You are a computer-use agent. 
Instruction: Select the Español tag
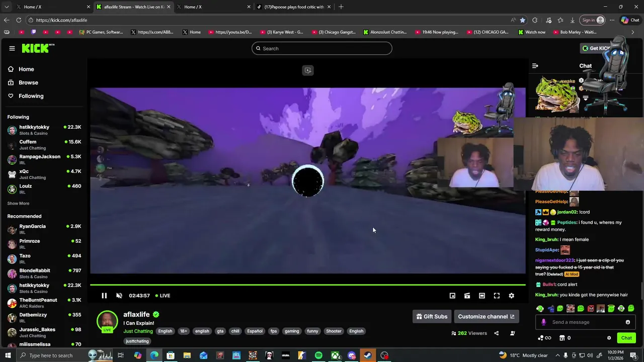[x=255, y=331]
